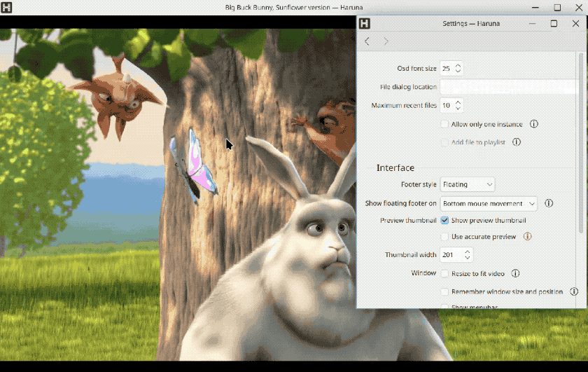Enable Resize to fit video checkbox
Image resolution: width=588 pixels, height=372 pixels.
click(x=444, y=273)
